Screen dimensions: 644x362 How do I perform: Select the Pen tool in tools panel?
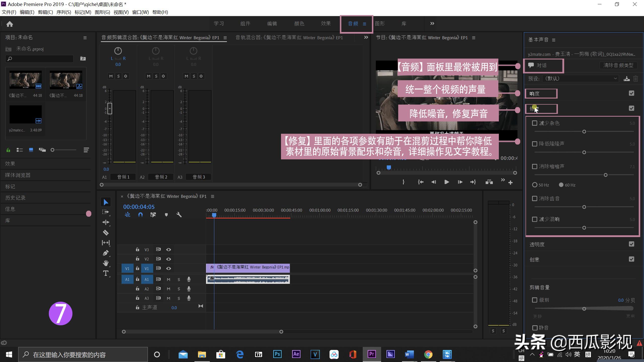pos(106,253)
